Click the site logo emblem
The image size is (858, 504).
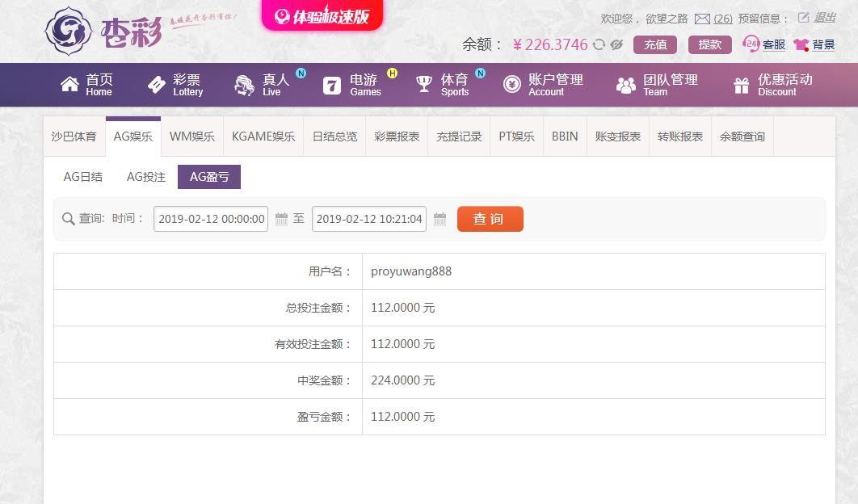pyautogui.click(x=68, y=31)
